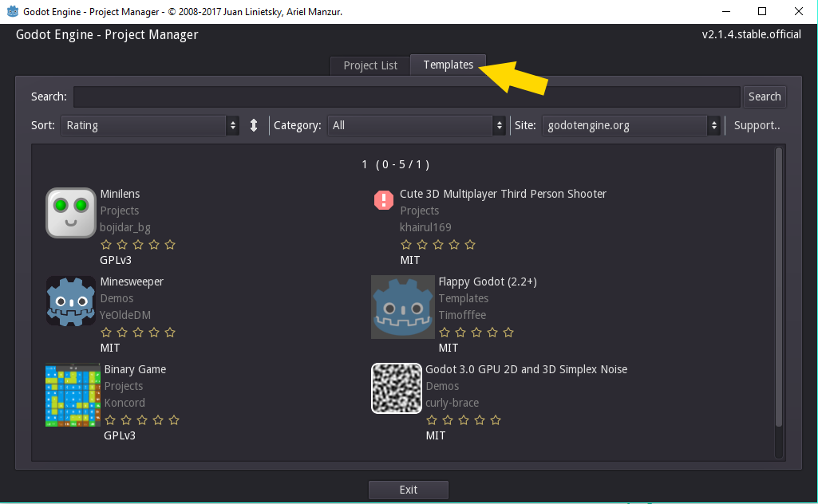Screen dimensions: 818x504
Task: Open the Minesweeper asset title
Action: [x=132, y=282]
